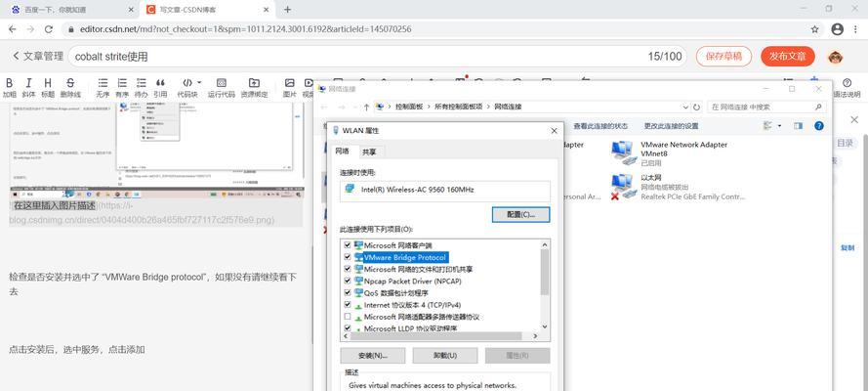
Task: Click the protocol list down arrow
Action: [x=545, y=327]
